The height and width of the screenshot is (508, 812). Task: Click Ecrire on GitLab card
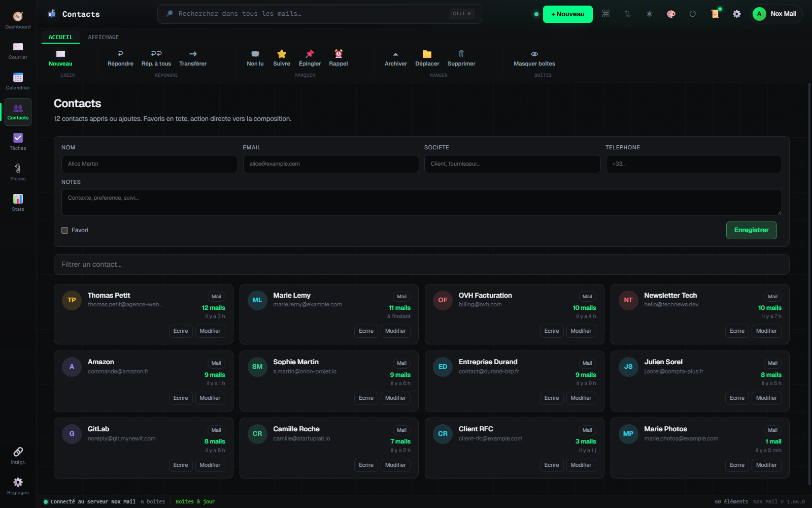point(181,465)
